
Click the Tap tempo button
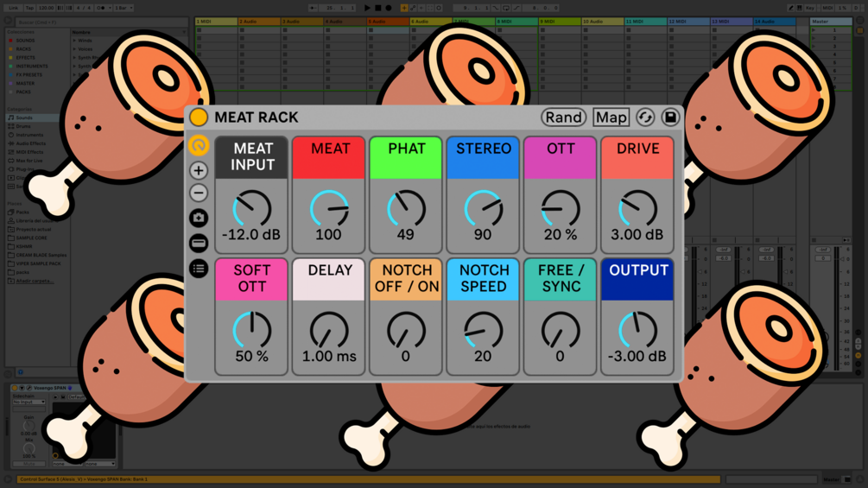(x=29, y=9)
